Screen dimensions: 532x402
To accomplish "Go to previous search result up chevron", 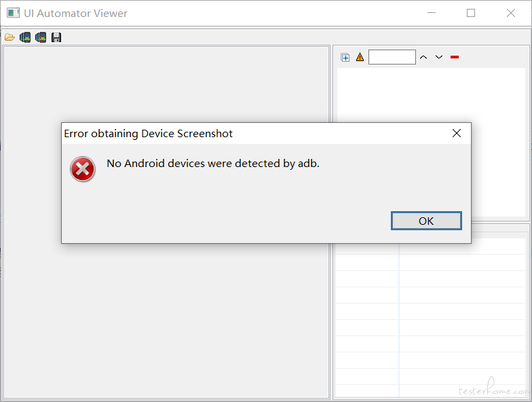I will (423, 57).
